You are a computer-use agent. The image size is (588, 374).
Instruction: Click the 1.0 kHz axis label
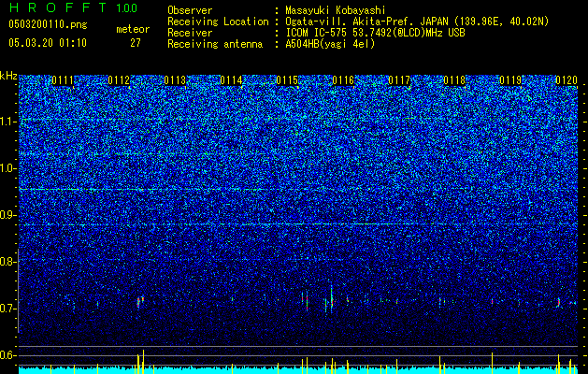click(x=8, y=168)
